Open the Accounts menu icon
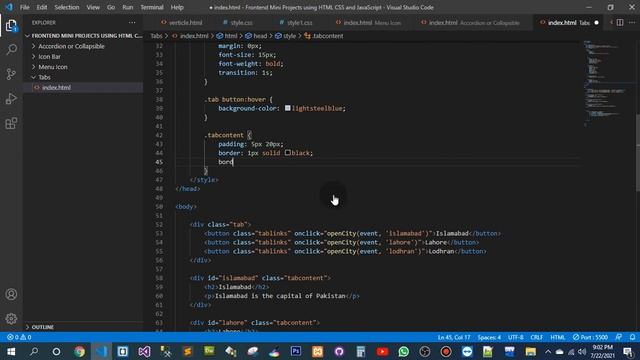The height and width of the screenshot is (360, 640). pos(11,294)
